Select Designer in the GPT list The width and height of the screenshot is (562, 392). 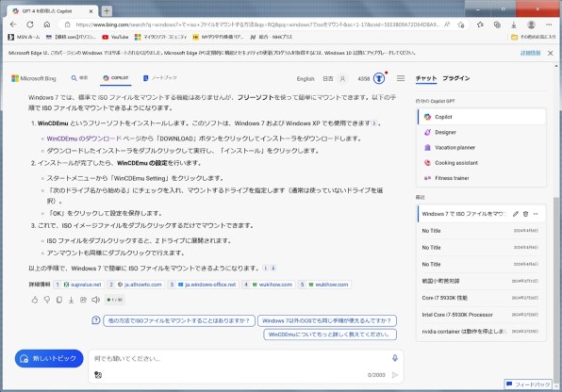481,132
